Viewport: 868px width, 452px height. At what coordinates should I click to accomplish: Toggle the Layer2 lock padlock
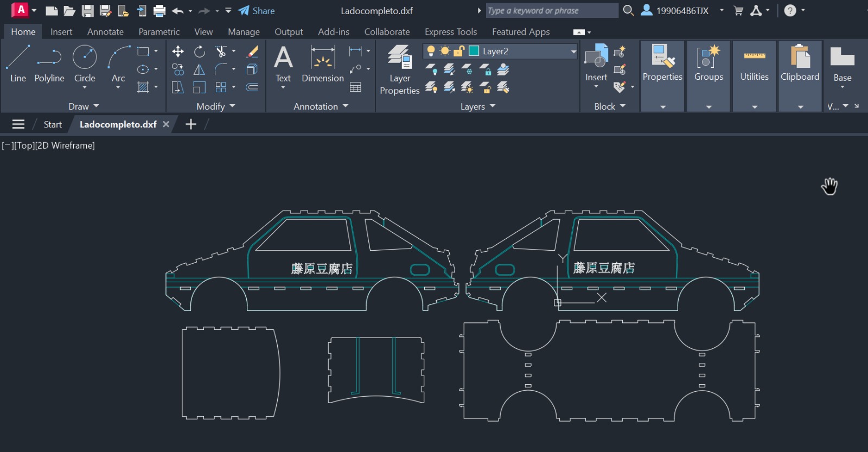click(459, 51)
